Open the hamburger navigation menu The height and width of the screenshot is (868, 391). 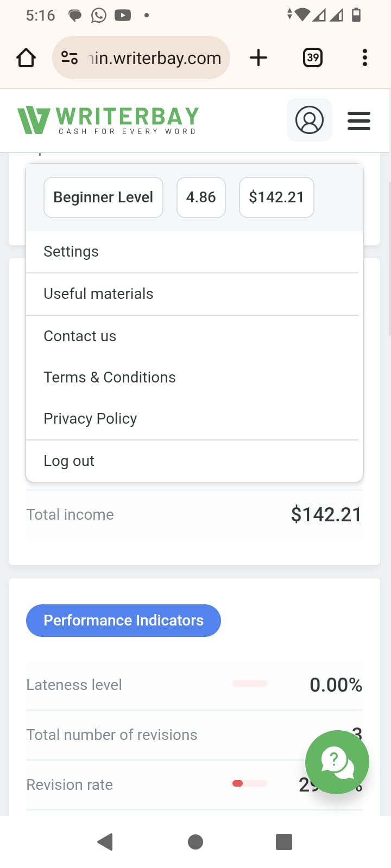click(359, 120)
